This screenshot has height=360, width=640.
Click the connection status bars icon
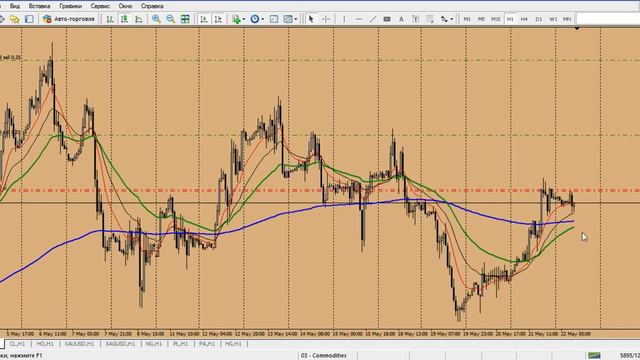click(594, 356)
